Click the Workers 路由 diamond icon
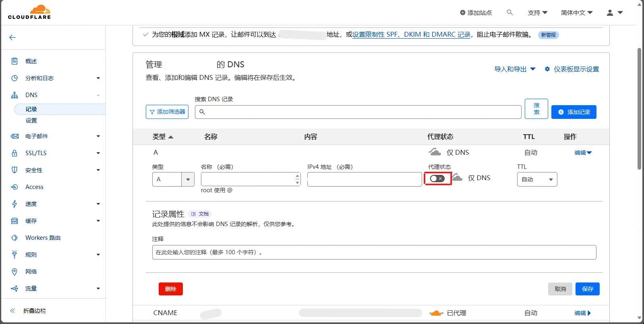 (14, 238)
